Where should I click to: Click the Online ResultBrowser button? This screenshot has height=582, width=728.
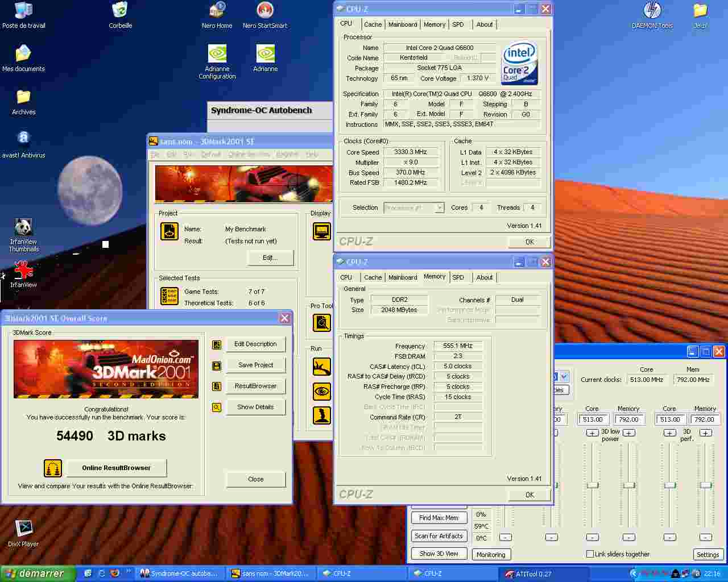point(117,468)
